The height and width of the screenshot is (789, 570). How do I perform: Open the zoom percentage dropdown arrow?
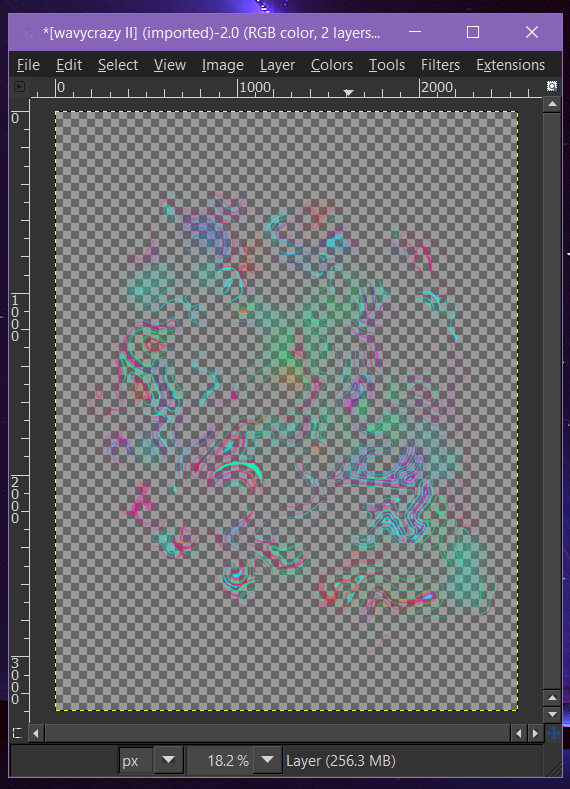coord(268,760)
